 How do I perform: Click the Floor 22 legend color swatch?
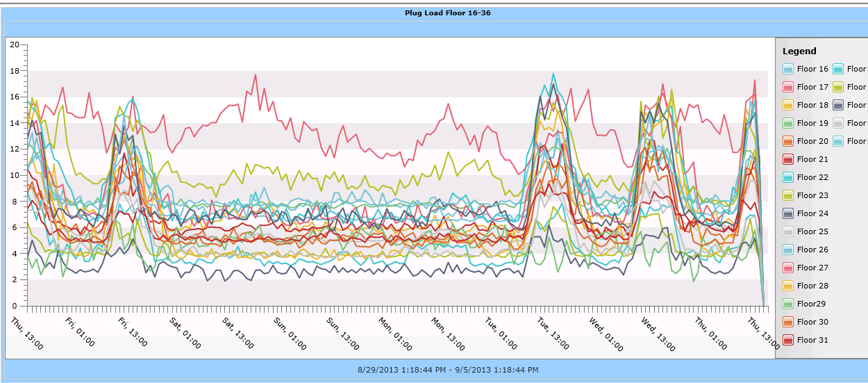(788, 177)
